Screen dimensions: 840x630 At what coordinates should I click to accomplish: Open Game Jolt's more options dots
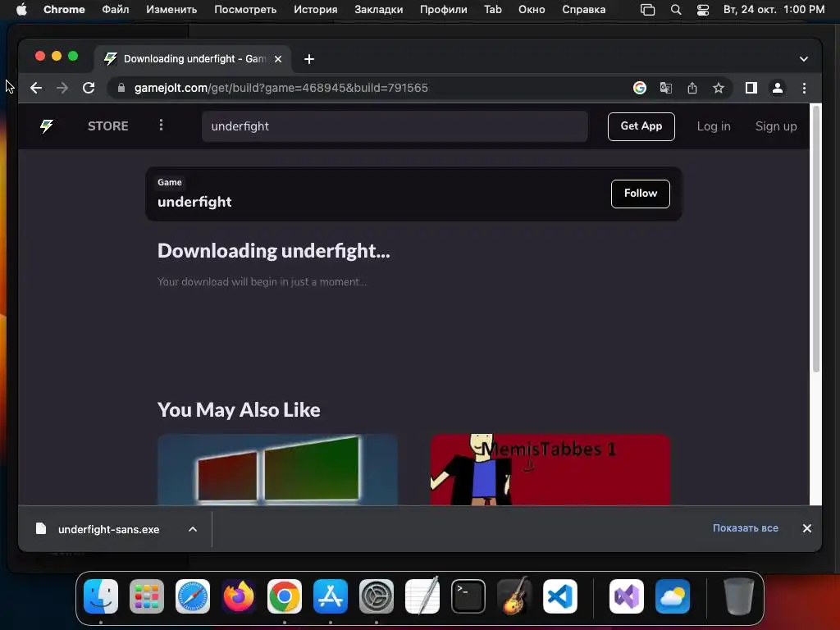[161, 126]
